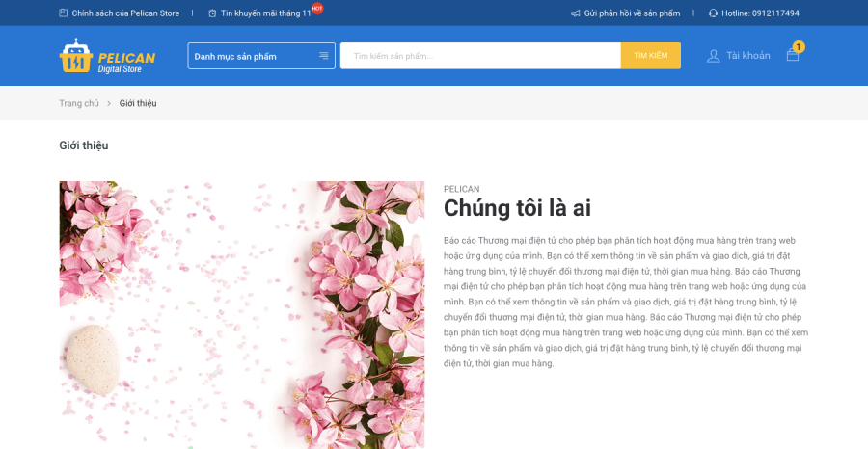Viewport: 868px width, 449px height.
Task: Open Tin khuyến mãi tháng 11 link
Action: (x=266, y=13)
